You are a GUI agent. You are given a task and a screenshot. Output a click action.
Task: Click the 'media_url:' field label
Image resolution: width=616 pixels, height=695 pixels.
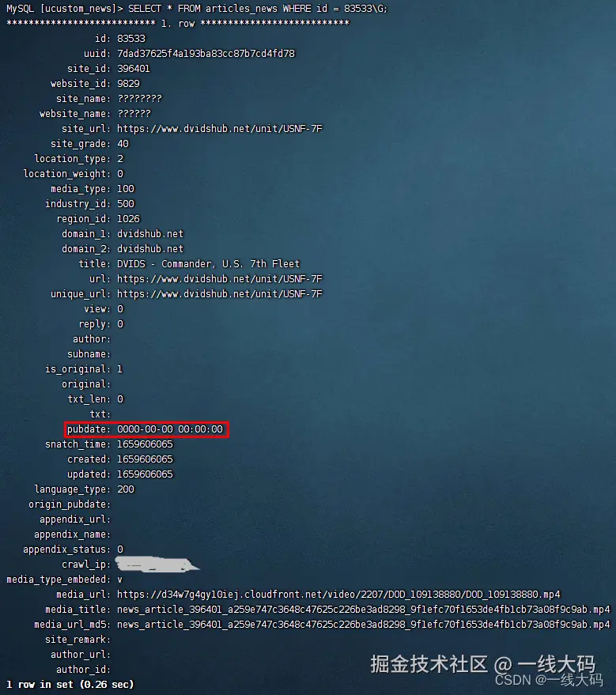pyautogui.click(x=83, y=595)
